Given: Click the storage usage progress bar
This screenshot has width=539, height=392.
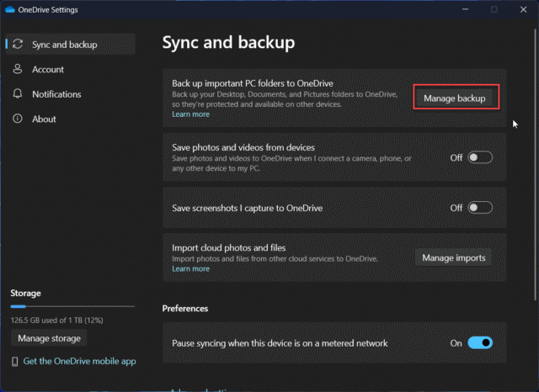Looking at the screenshot, I should pyautogui.click(x=72, y=306).
